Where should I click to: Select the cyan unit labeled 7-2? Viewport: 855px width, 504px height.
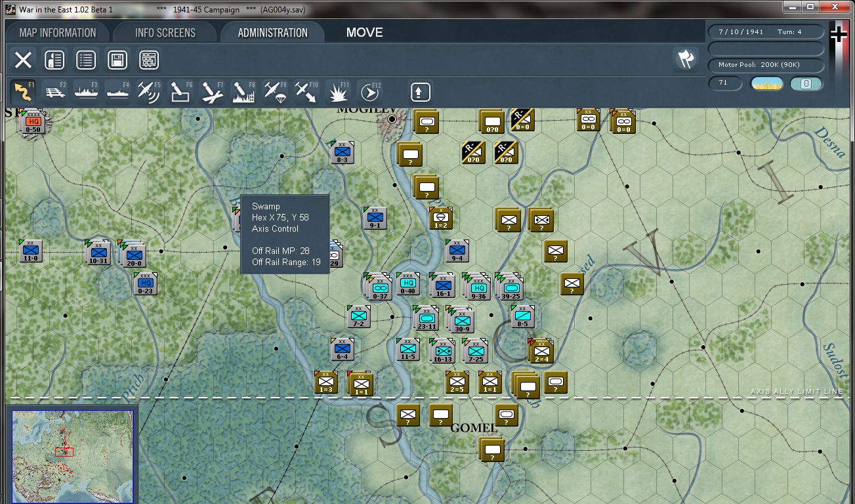(x=359, y=317)
